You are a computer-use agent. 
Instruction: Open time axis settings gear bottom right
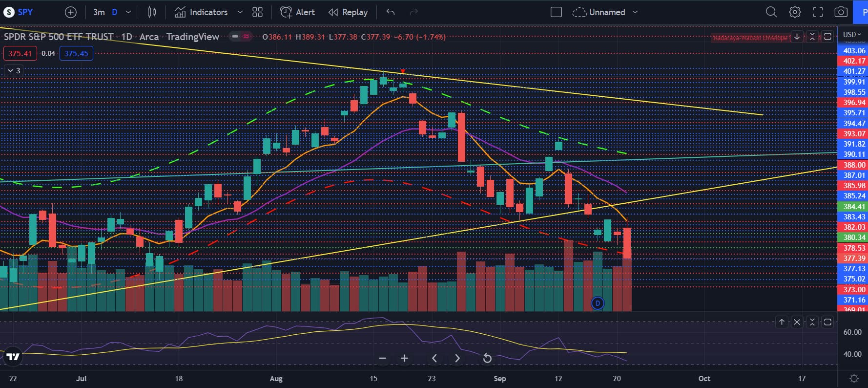[x=854, y=379]
